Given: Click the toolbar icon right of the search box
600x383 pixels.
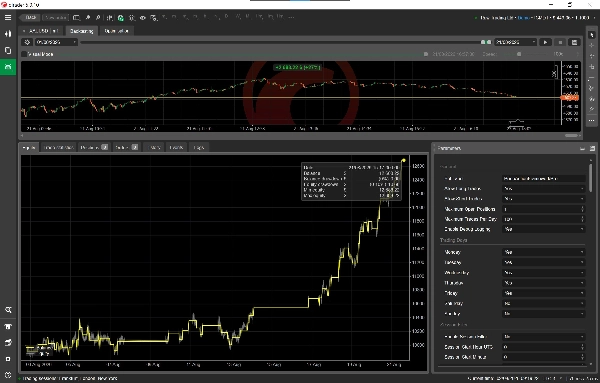Looking at the screenshot, I should pyautogui.click(x=77, y=18).
